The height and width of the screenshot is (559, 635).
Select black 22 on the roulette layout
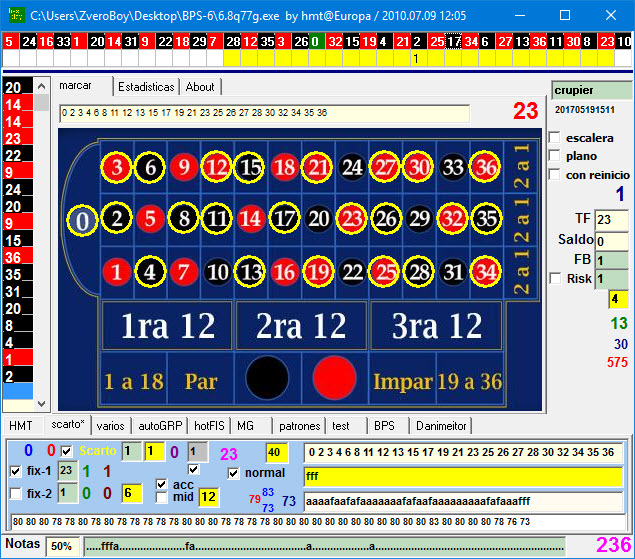pyautogui.click(x=352, y=272)
